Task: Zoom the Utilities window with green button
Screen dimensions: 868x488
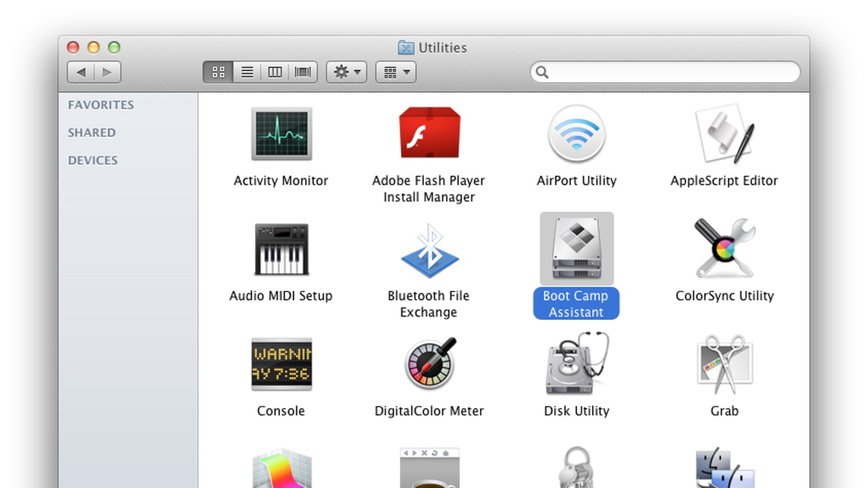Action: [114, 47]
